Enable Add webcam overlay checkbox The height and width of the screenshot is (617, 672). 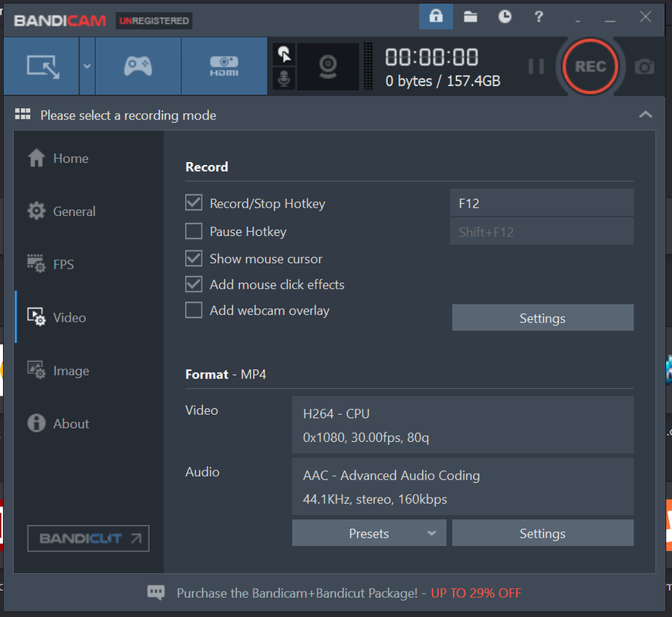[194, 310]
